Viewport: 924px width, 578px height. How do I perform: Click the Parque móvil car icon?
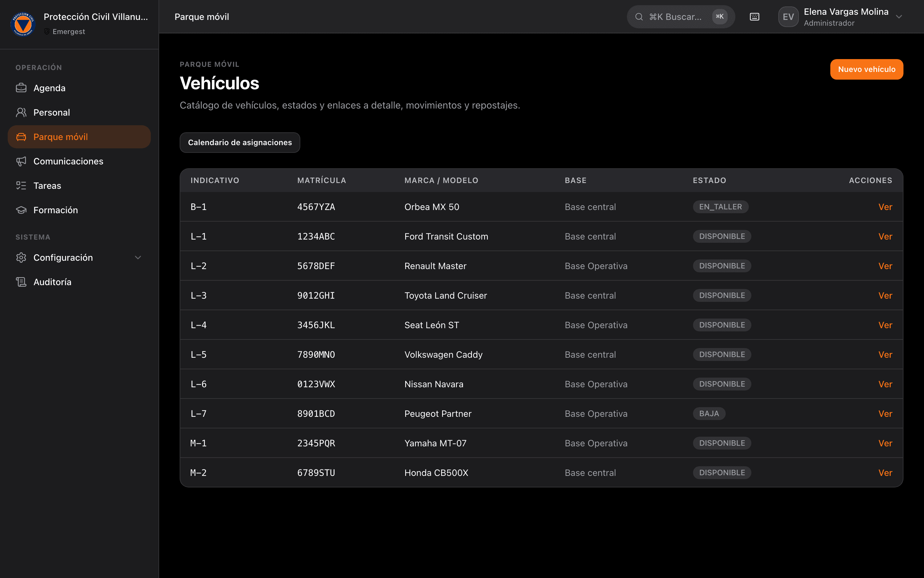pyautogui.click(x=21, y=137)
